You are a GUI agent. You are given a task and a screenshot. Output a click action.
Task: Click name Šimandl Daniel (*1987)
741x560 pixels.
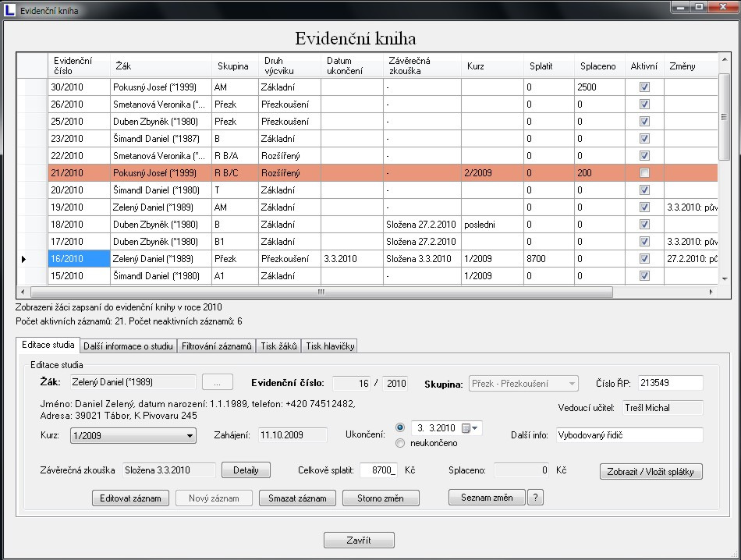[x=161, y=139]
